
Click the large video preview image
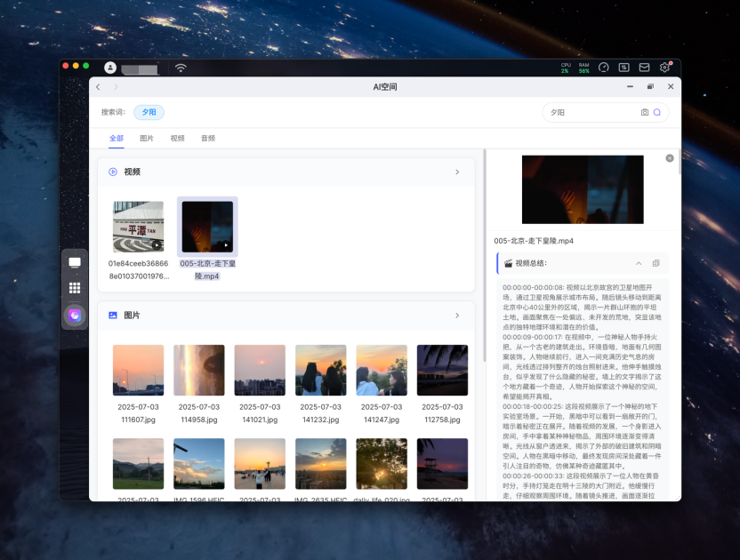coord(583,189)
